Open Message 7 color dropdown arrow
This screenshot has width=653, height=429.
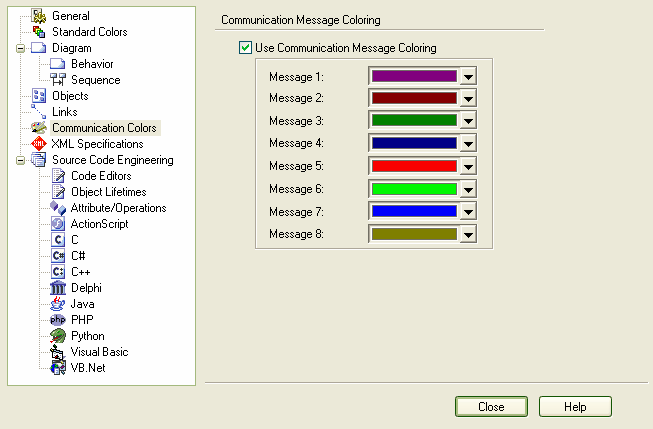469,212
